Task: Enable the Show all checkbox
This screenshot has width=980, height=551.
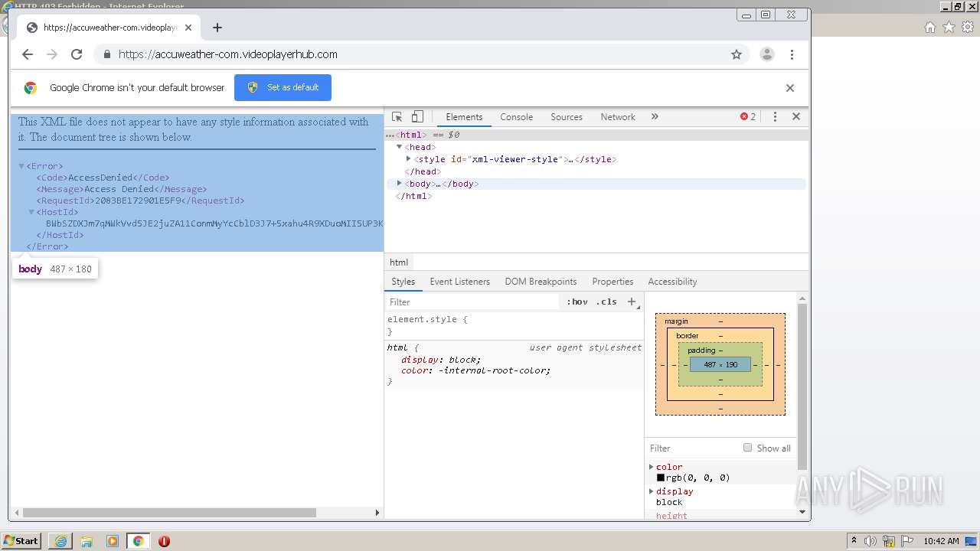Action: pyautogui.click(x=748, y=448)
